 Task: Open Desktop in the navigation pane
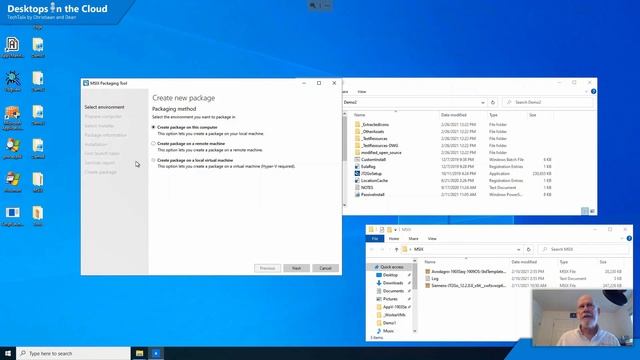coord(391,275)
